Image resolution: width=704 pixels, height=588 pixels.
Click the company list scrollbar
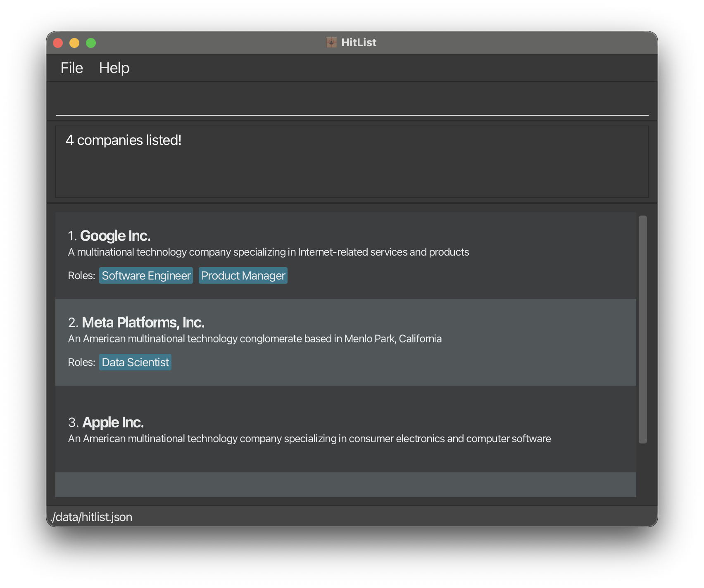[642, 330]
